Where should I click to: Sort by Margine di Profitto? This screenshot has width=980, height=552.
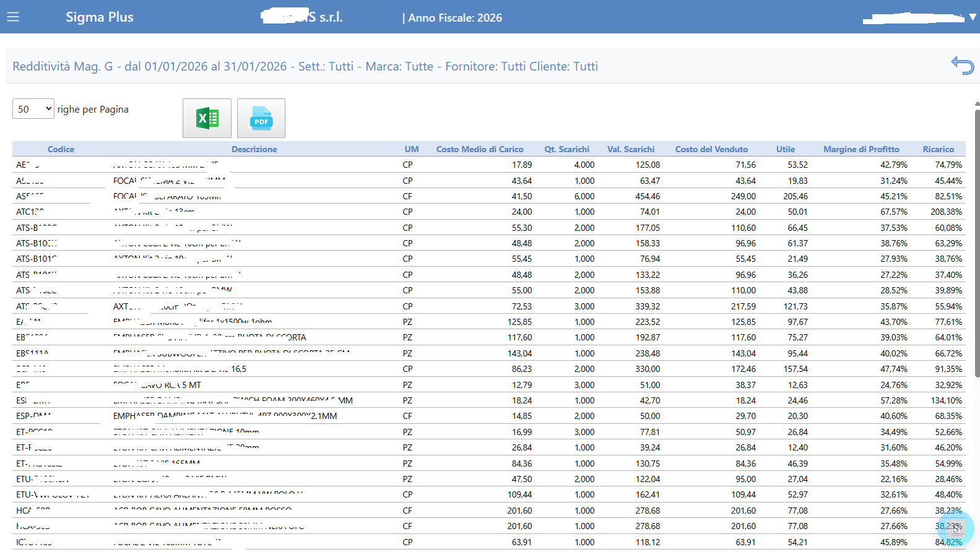pos(861,149)
